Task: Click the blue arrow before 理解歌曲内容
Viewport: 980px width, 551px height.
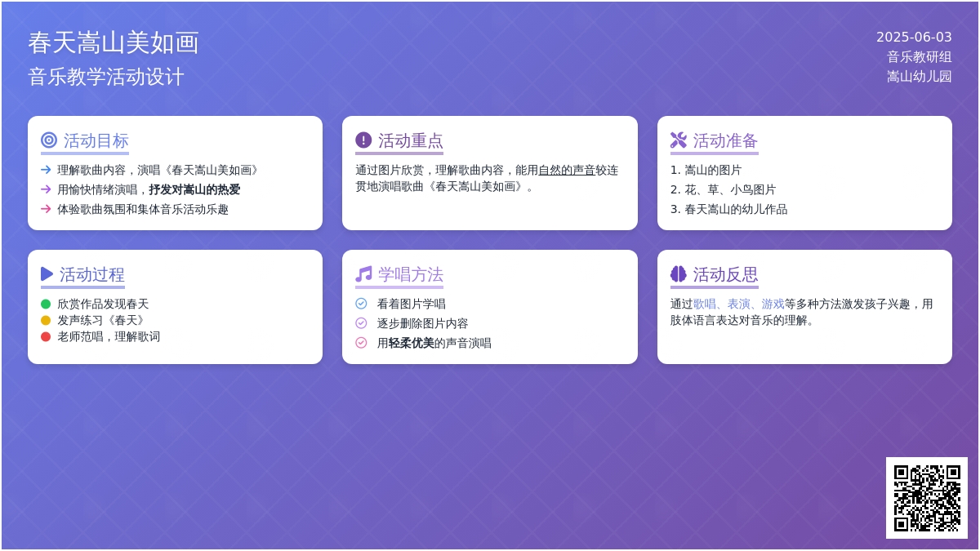Action: pos(46,170)
